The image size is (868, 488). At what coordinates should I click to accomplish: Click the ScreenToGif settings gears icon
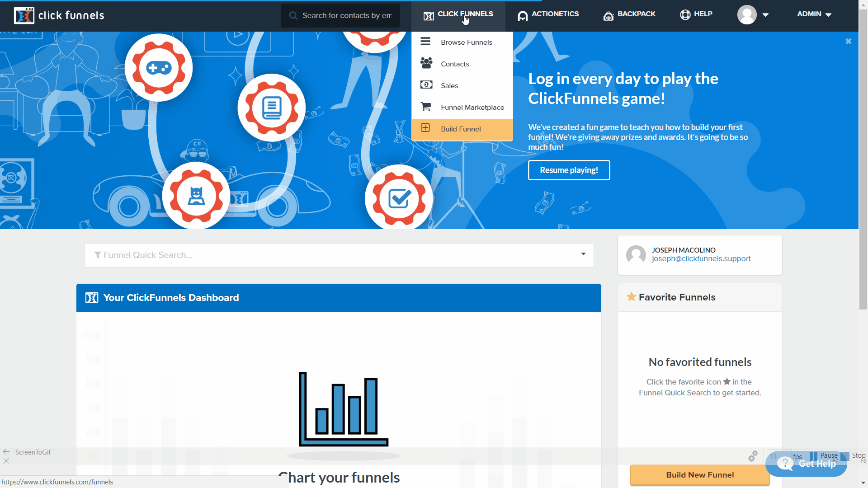coord(753,456)
